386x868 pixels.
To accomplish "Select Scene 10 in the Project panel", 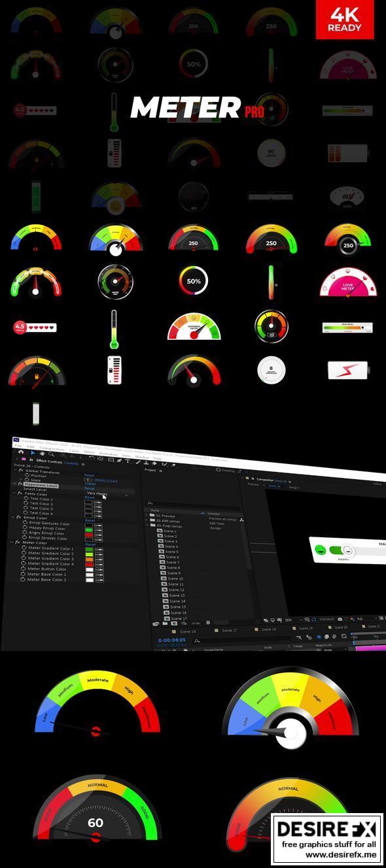I will point(175,579).
